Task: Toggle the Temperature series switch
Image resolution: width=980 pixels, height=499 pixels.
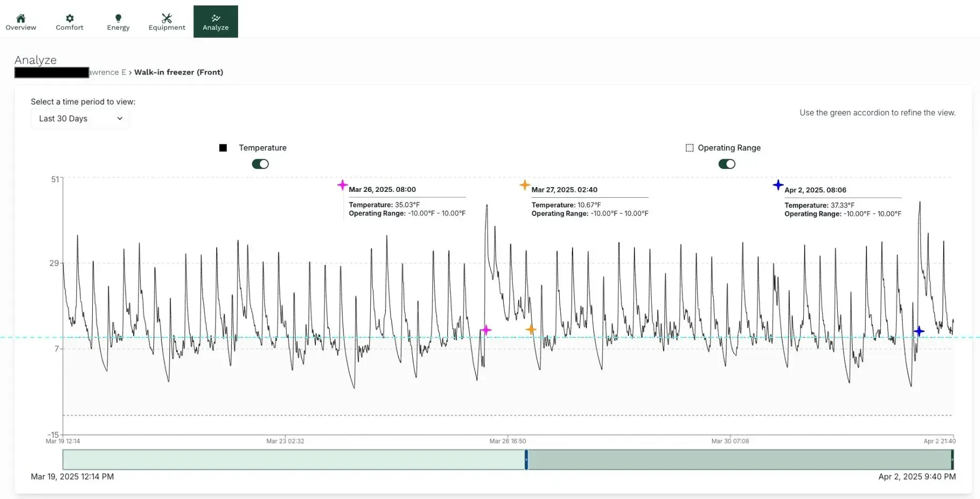Action: click(260, 164)
